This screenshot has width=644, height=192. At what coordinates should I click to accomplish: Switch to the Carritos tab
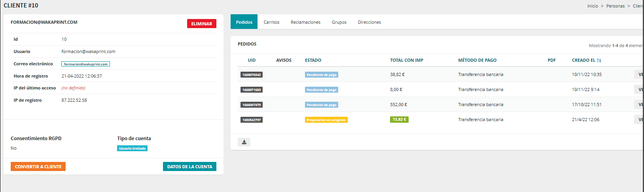[x=271, y=22]
